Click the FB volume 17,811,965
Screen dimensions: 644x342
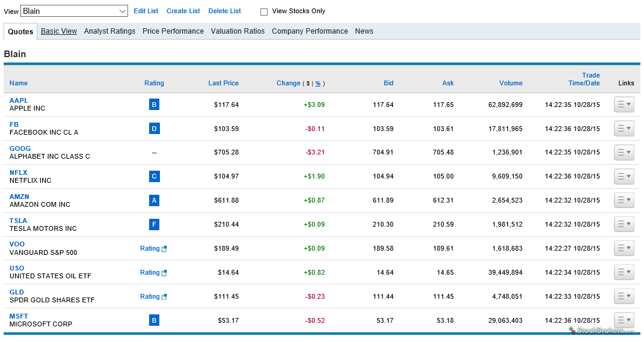pyautogui.click(x=505, y=129)
